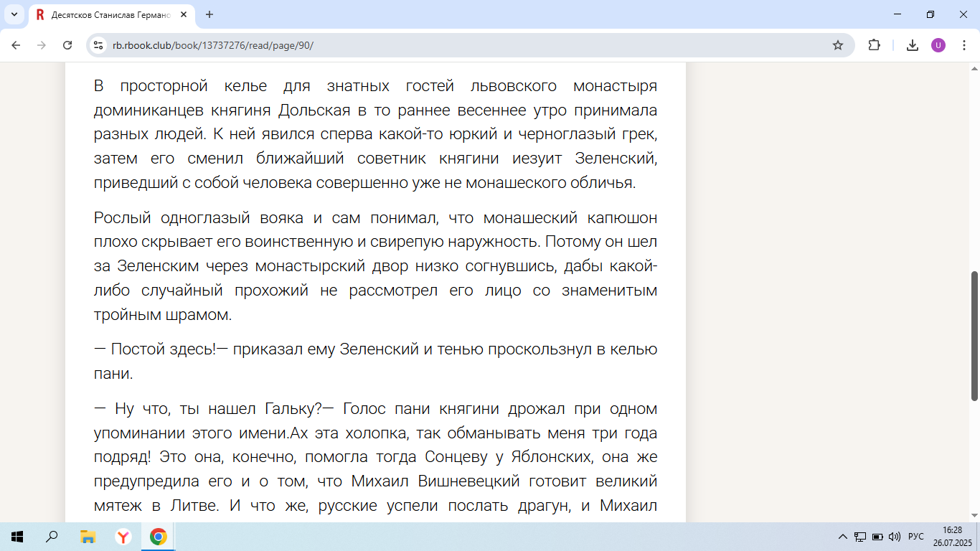Image resolution: width=980 pixels, height=551 pixels.
Task: Reload the current page
Action: pos(67,45)
